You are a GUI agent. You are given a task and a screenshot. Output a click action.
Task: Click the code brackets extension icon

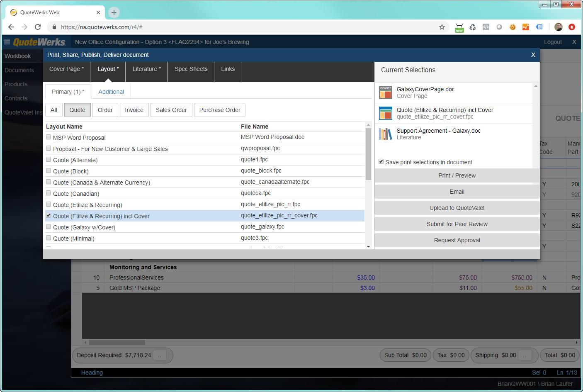click(x=486, y=27)
